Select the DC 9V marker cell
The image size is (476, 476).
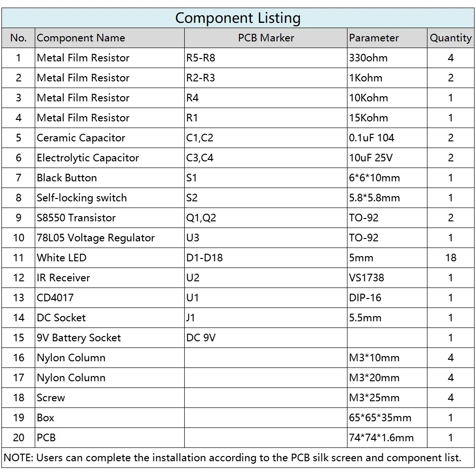pyautogui.click(x=266, y=337)
